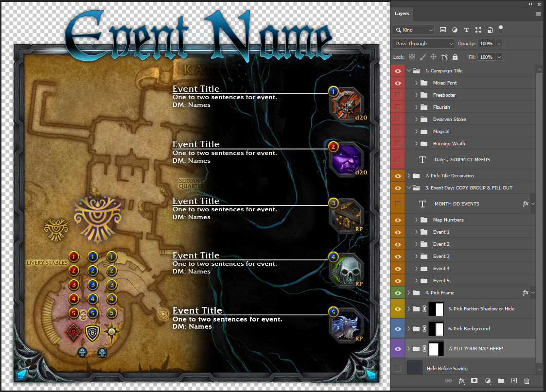Close the Layers panel with X
Screen dimensions: 546x392
coord(539,4)
